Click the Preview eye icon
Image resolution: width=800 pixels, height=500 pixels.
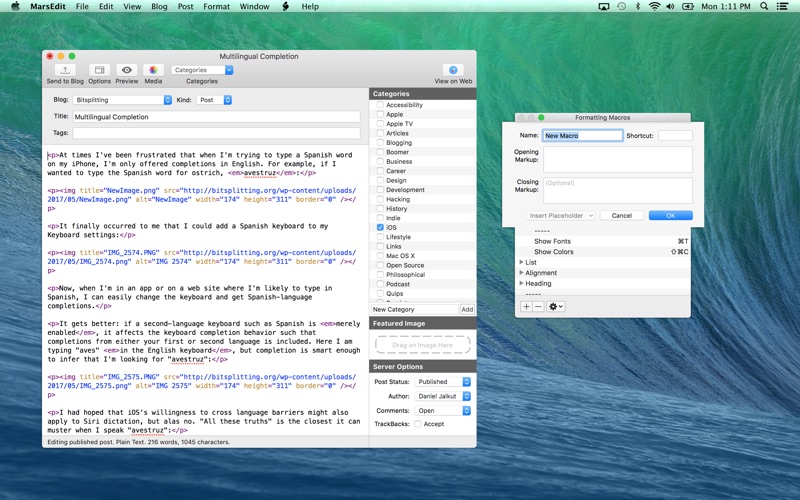click(x=127, y=71)
